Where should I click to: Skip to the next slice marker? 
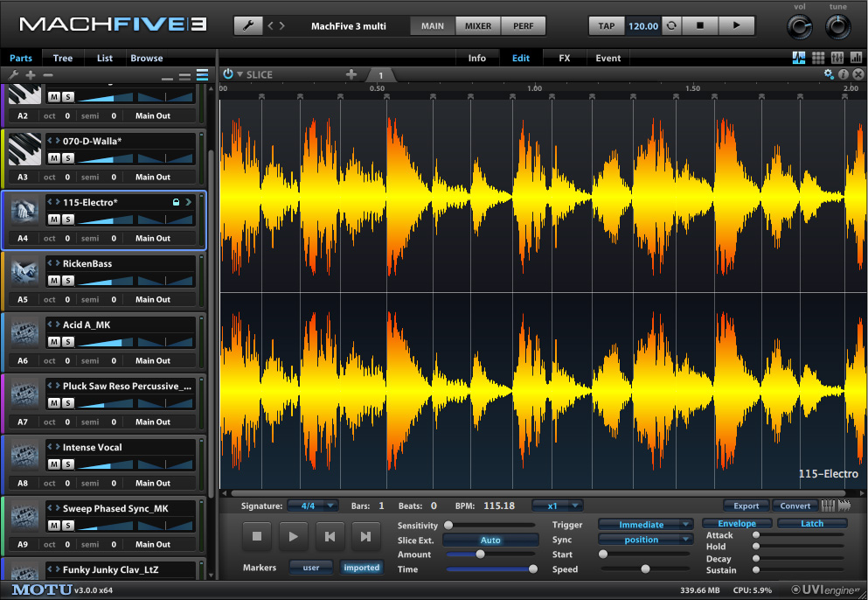365,536
